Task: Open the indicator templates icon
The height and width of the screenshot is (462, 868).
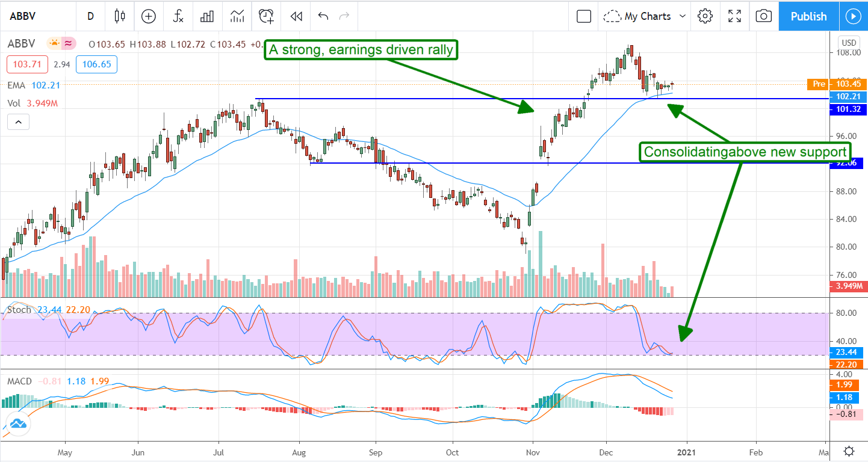Action: click(237, 16)
